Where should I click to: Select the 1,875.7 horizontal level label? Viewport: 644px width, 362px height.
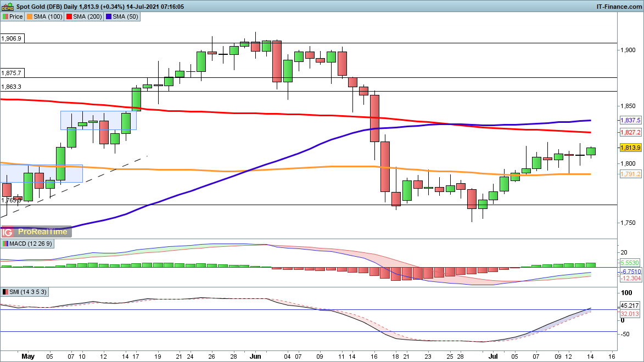tap(12, 73)
